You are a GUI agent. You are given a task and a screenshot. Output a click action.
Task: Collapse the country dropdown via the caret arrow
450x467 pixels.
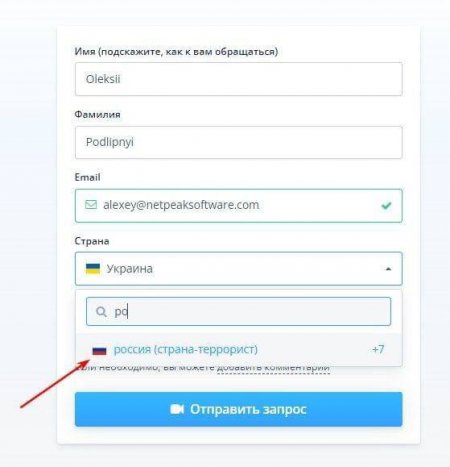[x=388, y=269]
